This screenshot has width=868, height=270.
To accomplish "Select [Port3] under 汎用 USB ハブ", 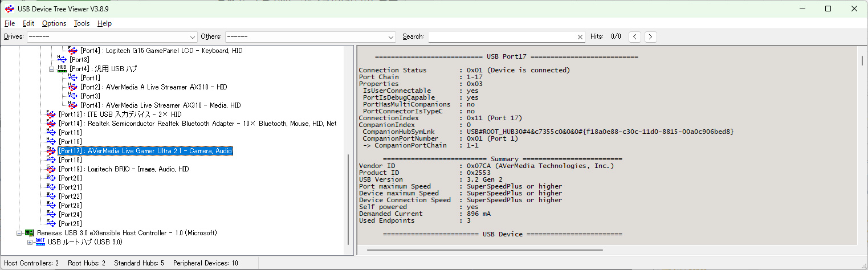I will pos(90,96).
